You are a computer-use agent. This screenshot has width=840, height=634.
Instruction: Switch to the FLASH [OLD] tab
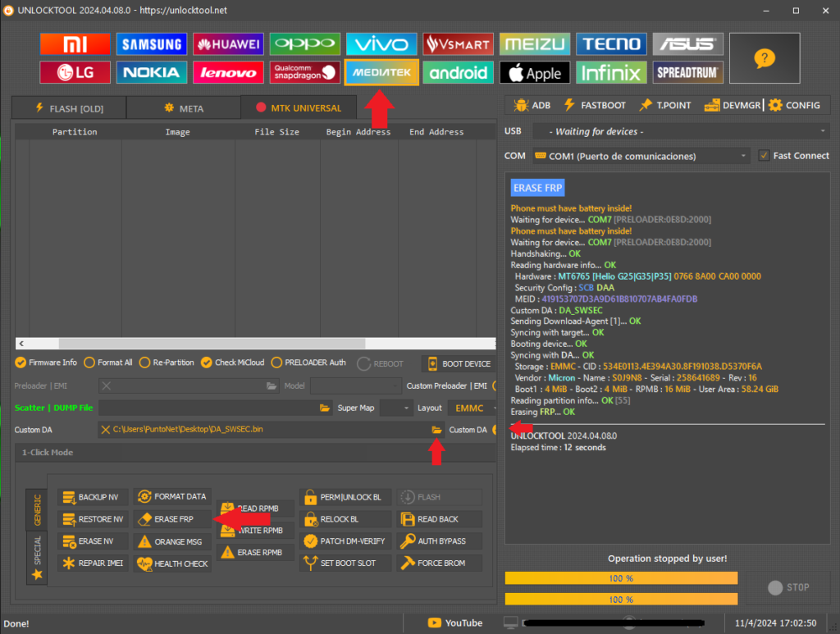click(70, 107)
